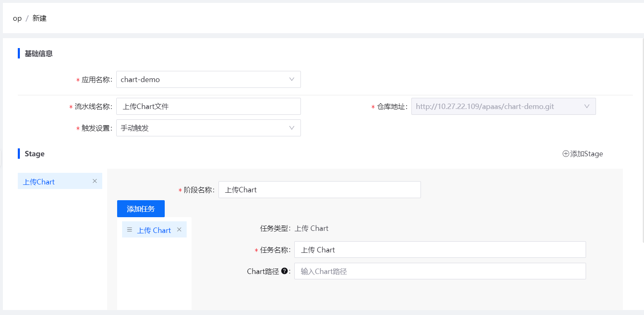644x315 pixels.
Task: Select the 上传 Chart task in the task list
Action: (154, 230)
